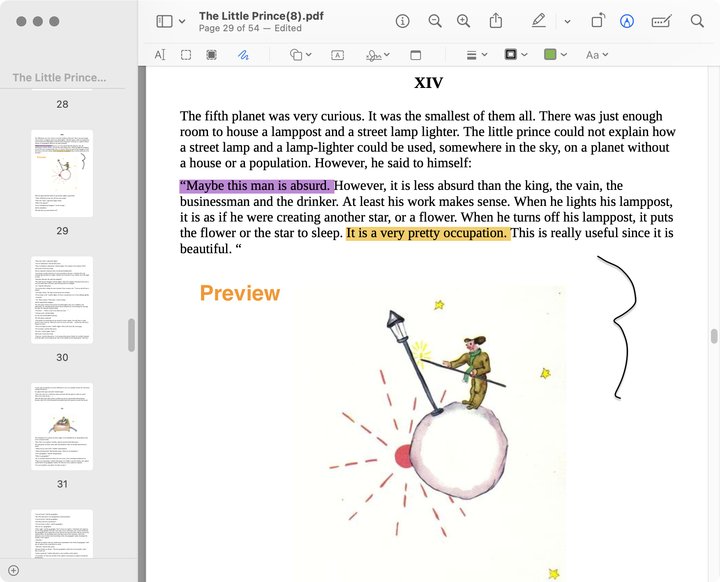Viewport: 720px width, 582px height.
Task: Open the green Fill Color swatch
Action: tap(550, 55)
